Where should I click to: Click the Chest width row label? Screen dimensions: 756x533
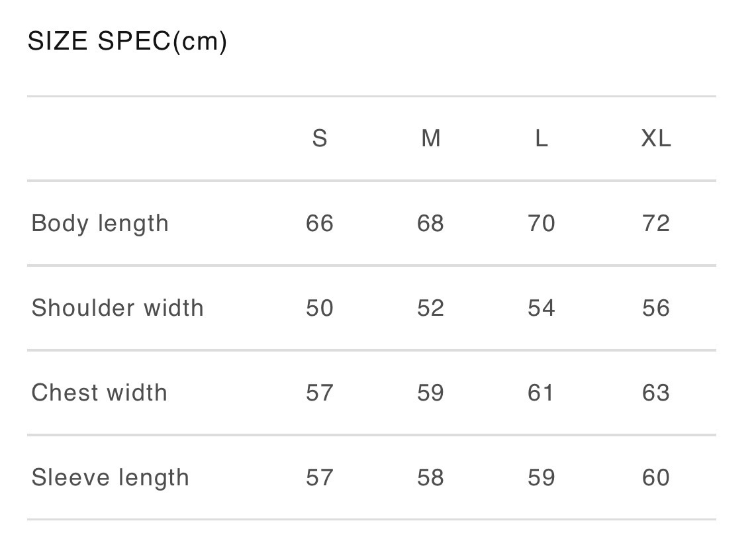point(99,393)
